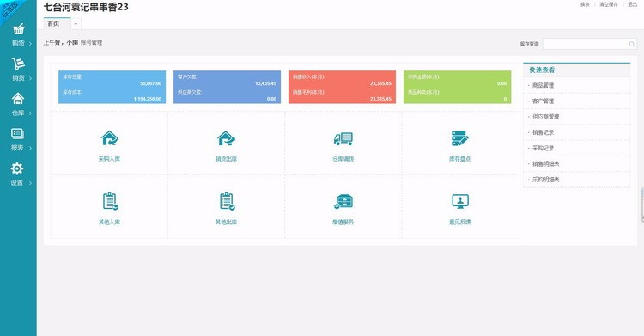The height and width of the screenshot is (336, 644).
Task: Click the 清空缓存 clear cache link
Action: [609, 4]
